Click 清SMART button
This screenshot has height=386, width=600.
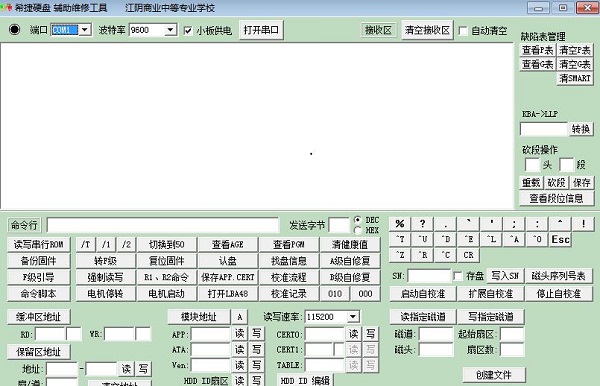click(575, 78)
